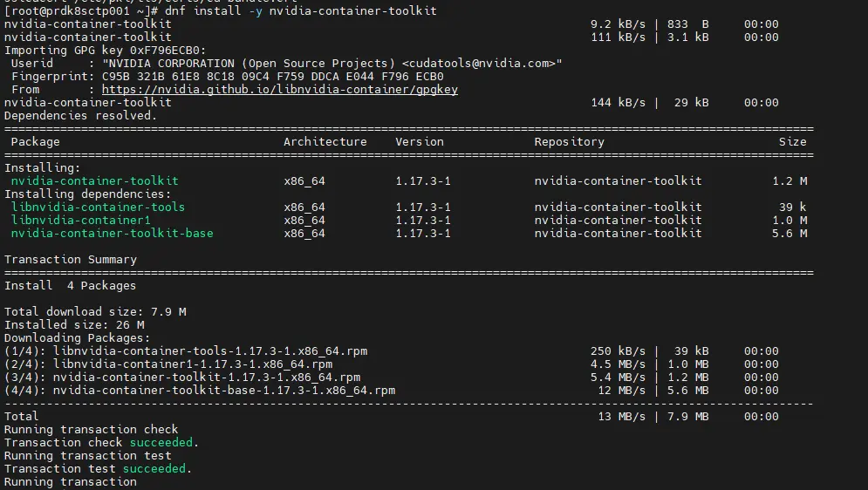Click the Userid NVIDIA CORPORATION text
This screenshot has width=868, height=490.
click(x=332, y=64)
